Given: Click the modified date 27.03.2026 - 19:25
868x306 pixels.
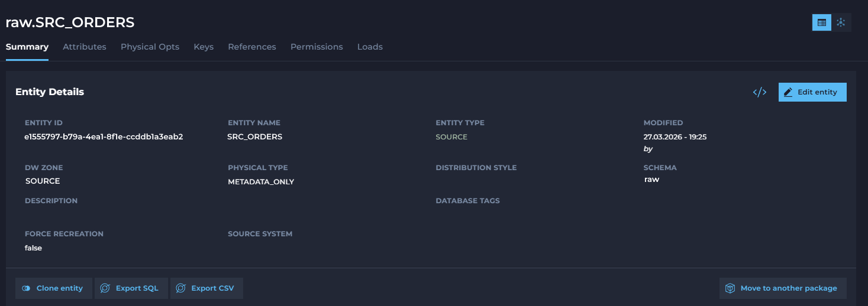Looking at the screenshot, I should pos(675,136).
